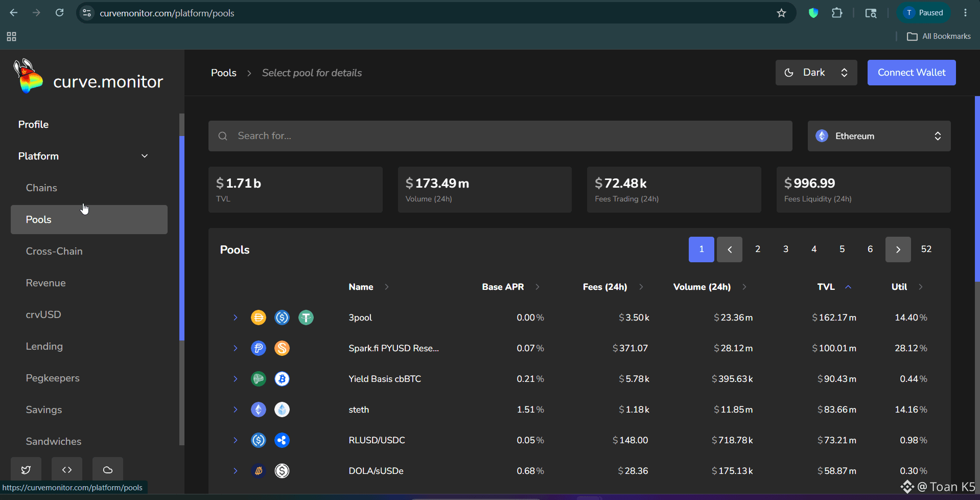The image size is (980, 500).
Task: Click the green shield extension icon
Action: (813, 13)
